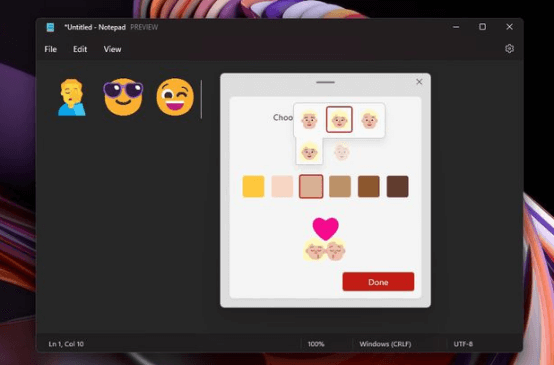
Task: Pick the medium skin tone swatch
Action: click(x=340, y=186)
